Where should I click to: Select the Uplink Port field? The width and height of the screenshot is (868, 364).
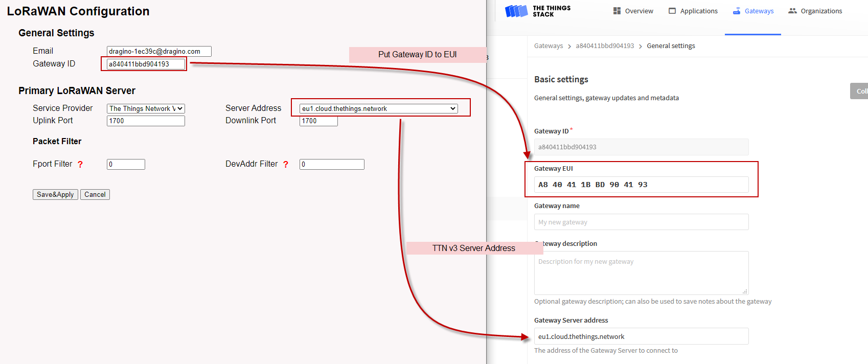(x=146, y=121)
